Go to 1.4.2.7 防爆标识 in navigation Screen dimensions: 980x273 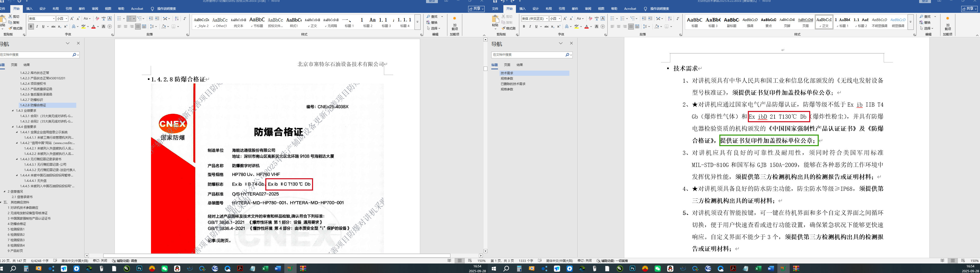click(32, 100)
